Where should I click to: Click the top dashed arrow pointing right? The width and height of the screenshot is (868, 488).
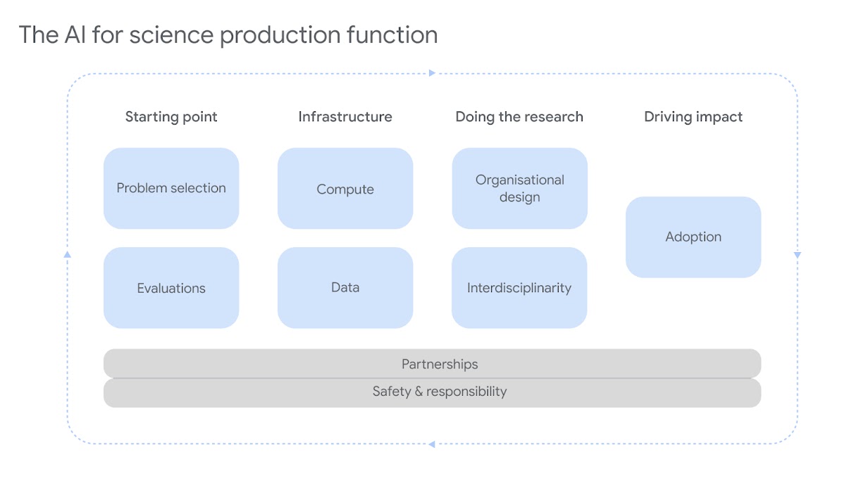(x=432, y=73)
